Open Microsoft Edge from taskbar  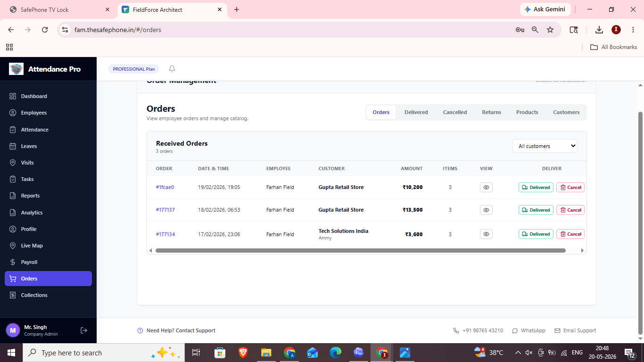(x=335, y=353)
